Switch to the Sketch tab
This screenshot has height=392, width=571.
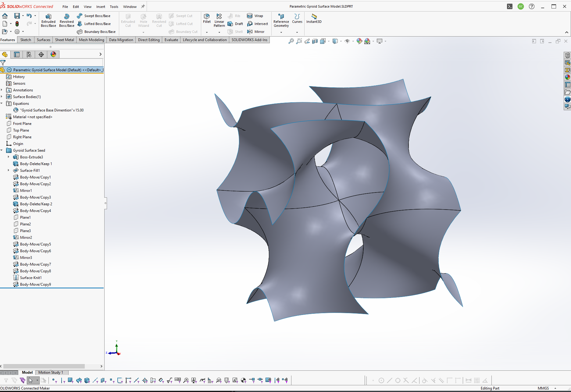pos(26,40)
